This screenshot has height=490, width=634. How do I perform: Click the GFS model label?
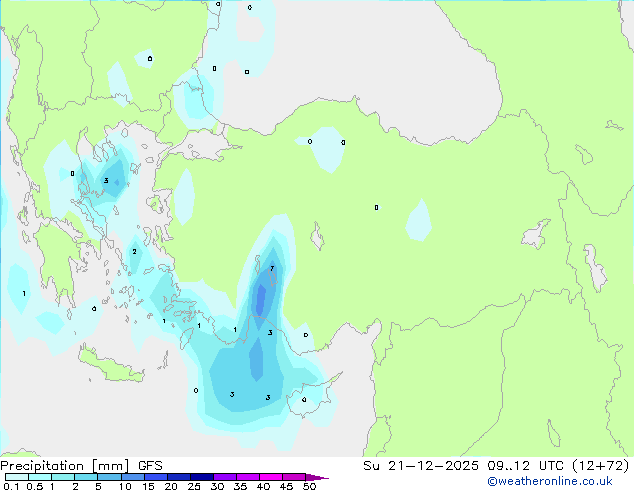pos(150,466)
